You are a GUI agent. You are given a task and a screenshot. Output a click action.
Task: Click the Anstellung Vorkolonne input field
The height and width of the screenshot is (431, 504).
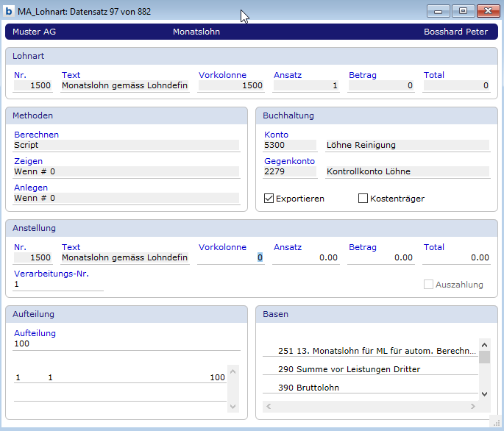(x=230, y=257)
